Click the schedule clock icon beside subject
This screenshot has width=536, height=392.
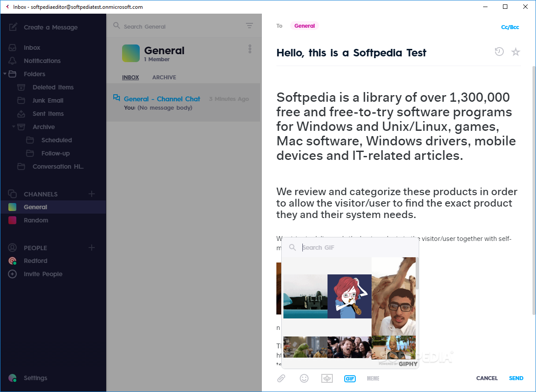499,52
